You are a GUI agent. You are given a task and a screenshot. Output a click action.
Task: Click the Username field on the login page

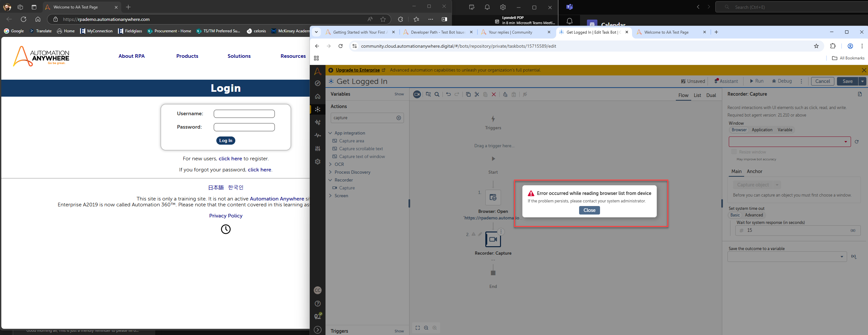click(244, 114)
